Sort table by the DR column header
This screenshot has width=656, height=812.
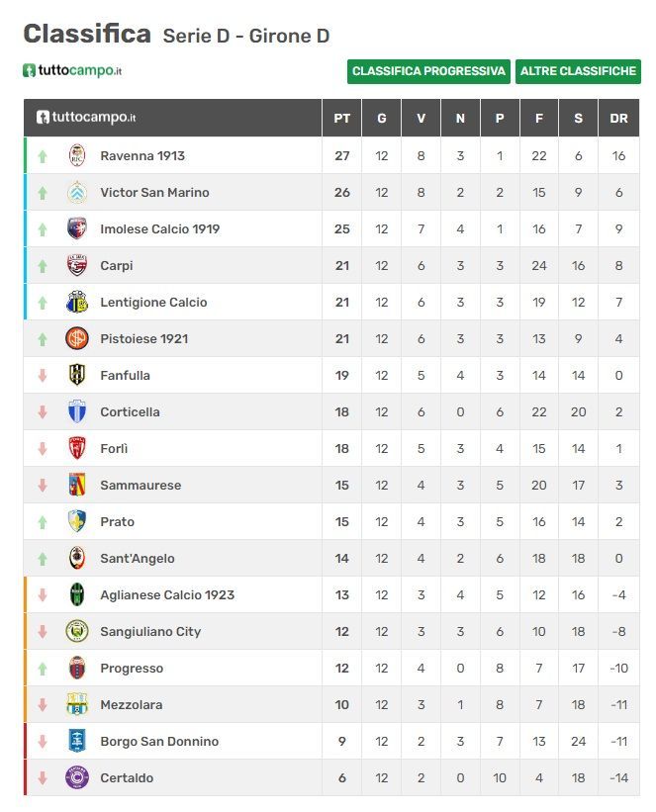click(618, 118)
